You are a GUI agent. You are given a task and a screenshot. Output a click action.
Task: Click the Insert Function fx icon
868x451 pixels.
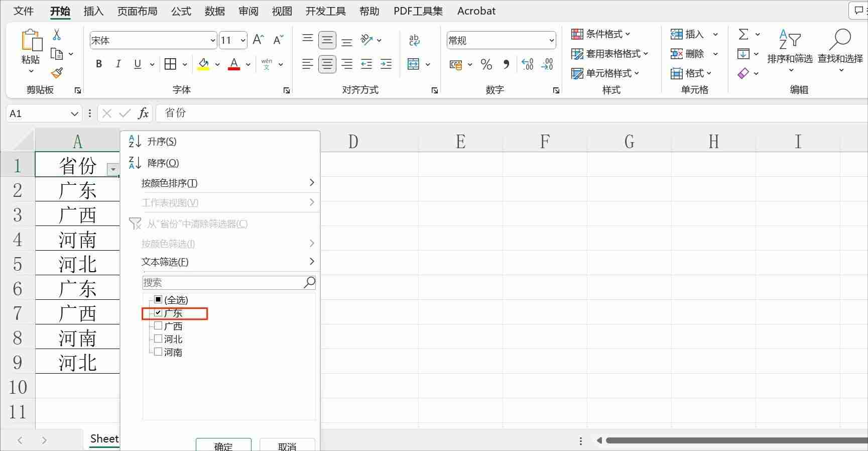pos(143,113)
